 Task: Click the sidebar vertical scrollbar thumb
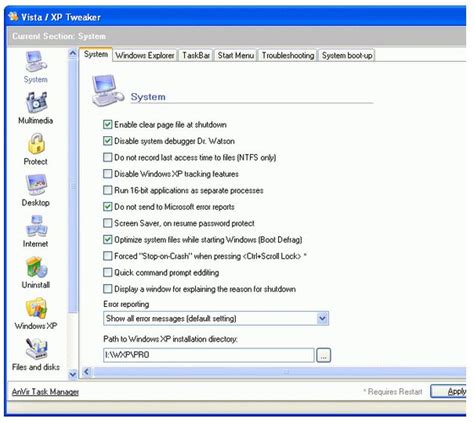[x=73, y=185]
